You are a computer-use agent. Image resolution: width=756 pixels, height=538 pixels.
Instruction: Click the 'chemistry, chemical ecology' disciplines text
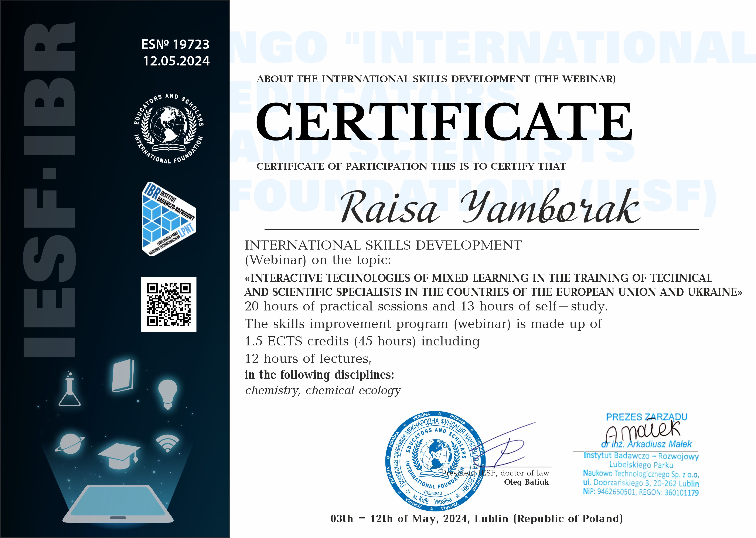(x=323, y=390)
